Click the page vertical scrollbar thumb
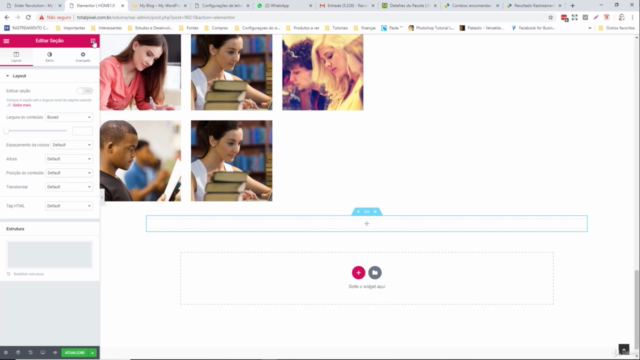 (x=637, y=309)
